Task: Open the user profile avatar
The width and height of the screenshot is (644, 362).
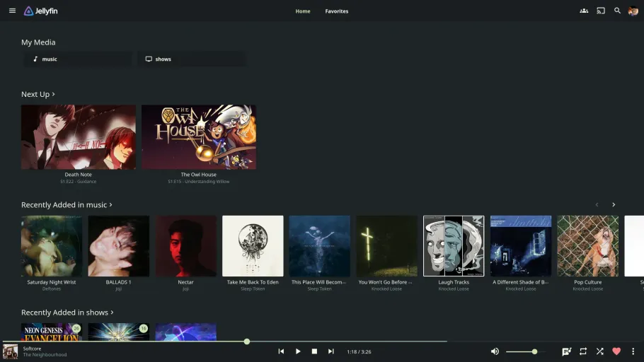Action: (x=633, y=11)
